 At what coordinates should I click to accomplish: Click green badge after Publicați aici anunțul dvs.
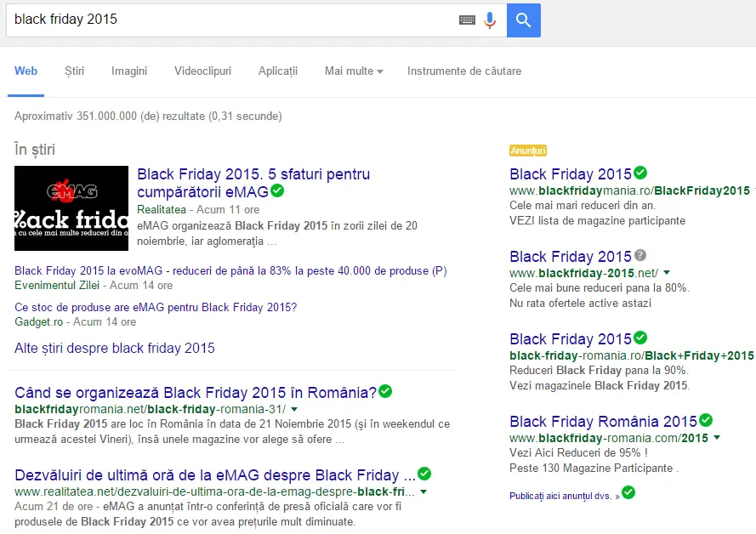click(x=628, y=492)
